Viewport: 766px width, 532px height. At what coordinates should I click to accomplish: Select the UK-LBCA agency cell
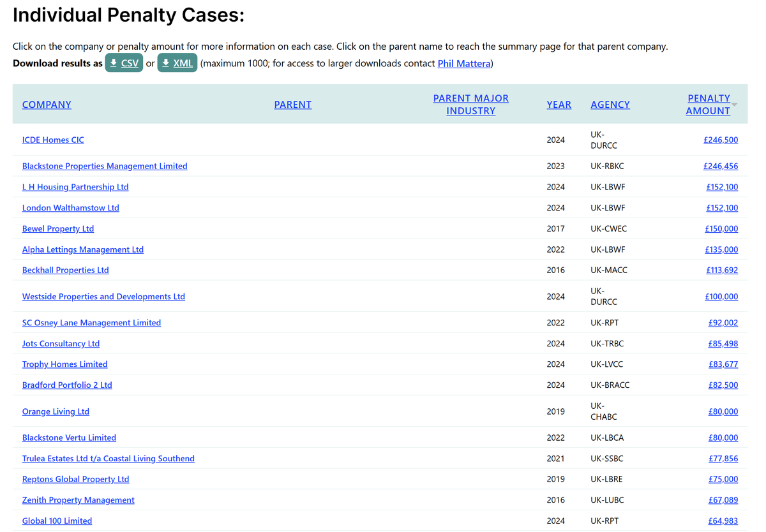pyautogui.click(x=608, y=438)
